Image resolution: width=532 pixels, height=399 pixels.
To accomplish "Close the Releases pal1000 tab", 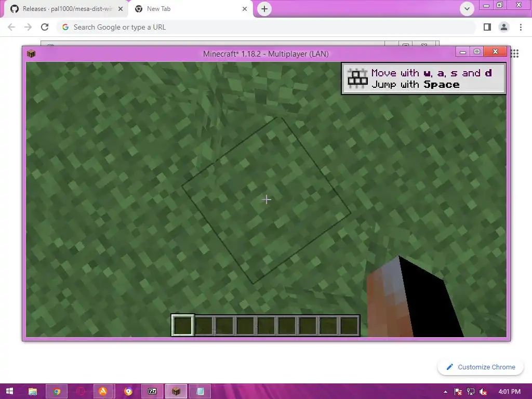I will click(x=121, y=9).
